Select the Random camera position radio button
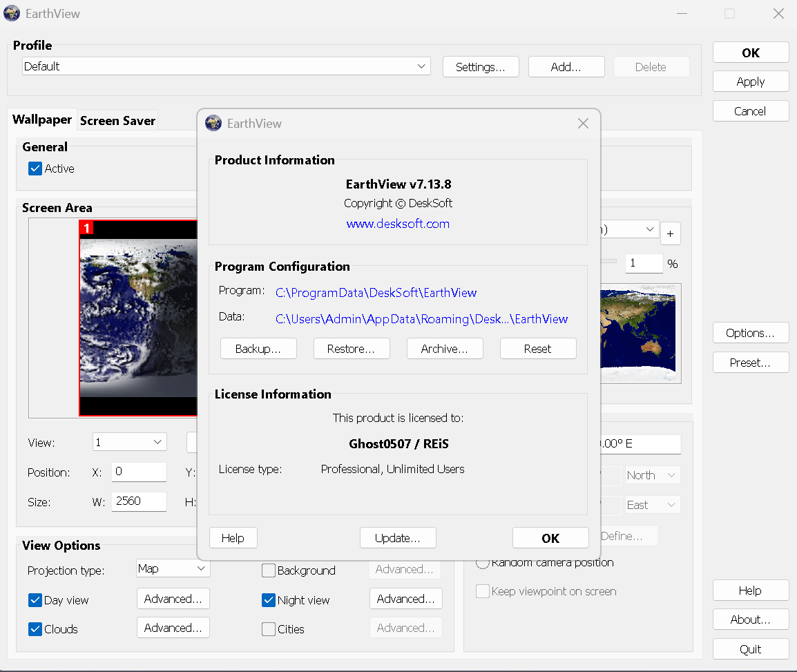The image size is (797, 672). (482, 563)
